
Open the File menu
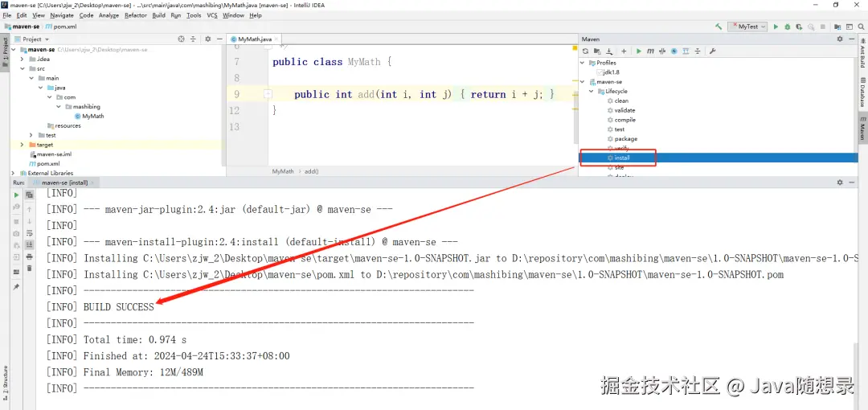pos(6,15)
